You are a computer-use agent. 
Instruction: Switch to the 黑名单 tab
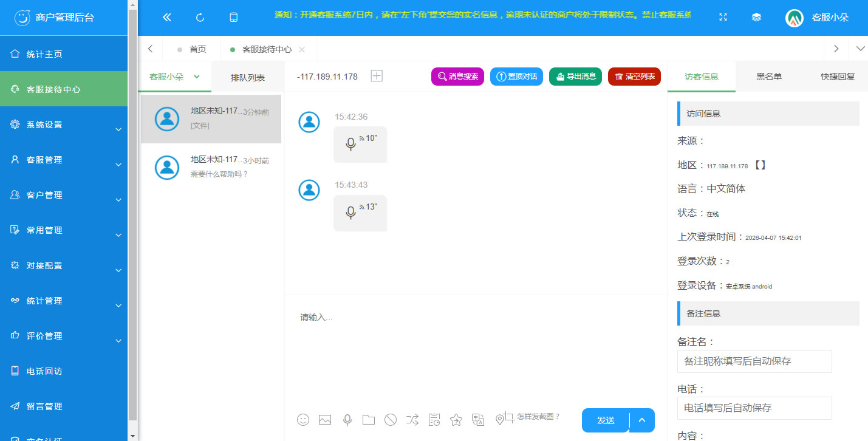(768, 77)
